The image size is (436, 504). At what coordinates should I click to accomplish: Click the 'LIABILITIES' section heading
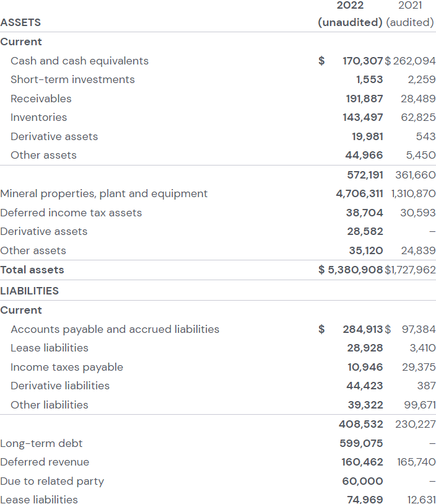[29, 291]
